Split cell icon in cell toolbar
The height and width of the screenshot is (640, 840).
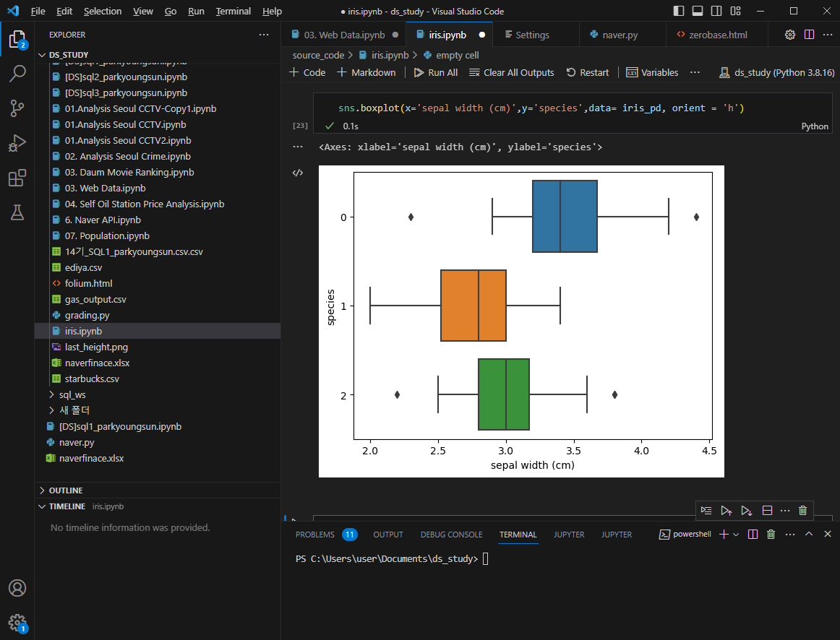767,511
